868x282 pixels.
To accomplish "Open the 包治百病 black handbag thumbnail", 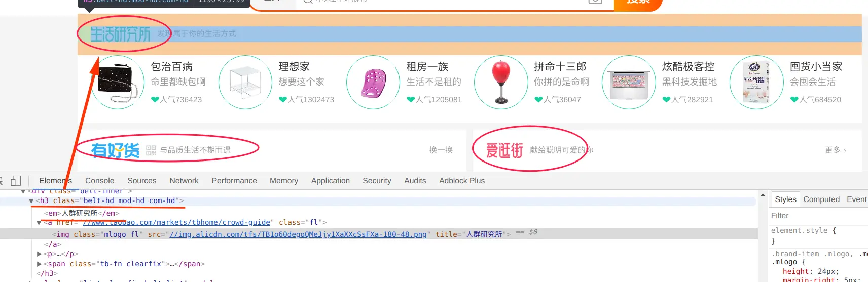I will (118, 82).
